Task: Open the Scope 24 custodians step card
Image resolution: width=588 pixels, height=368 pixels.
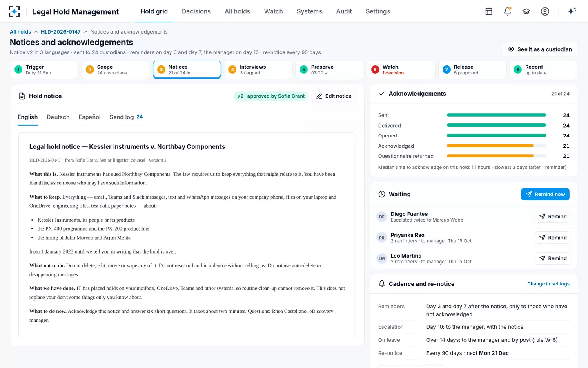Action: coord(116,70)
